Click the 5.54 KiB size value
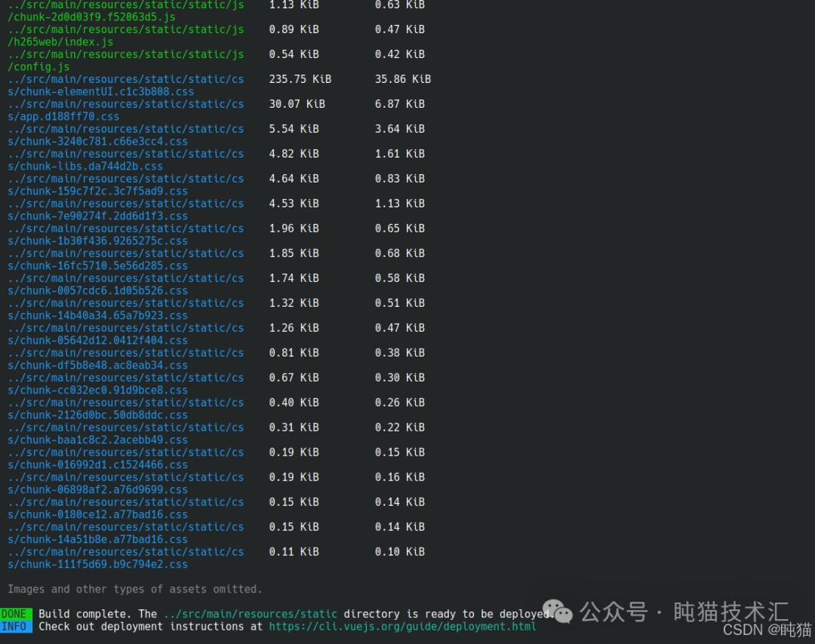This screenshot has width=815, height=644. click(x=294, y=129)
